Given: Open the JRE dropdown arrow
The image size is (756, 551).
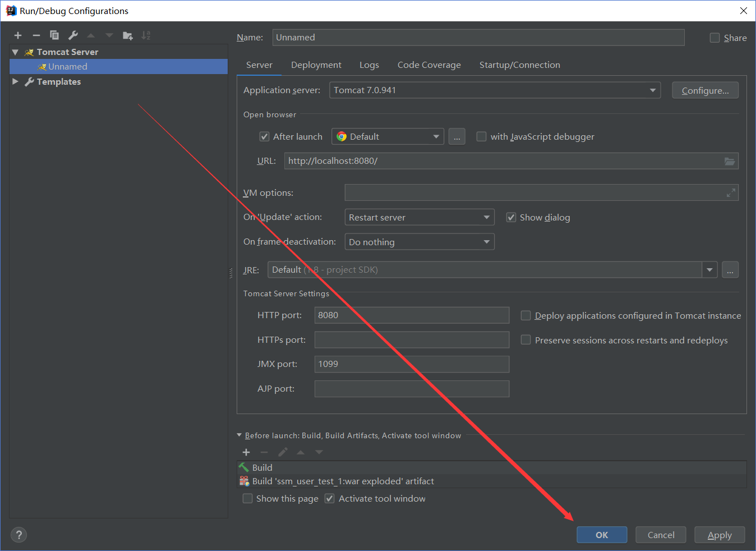Looking at the screenshot, I should pos(709,270).
